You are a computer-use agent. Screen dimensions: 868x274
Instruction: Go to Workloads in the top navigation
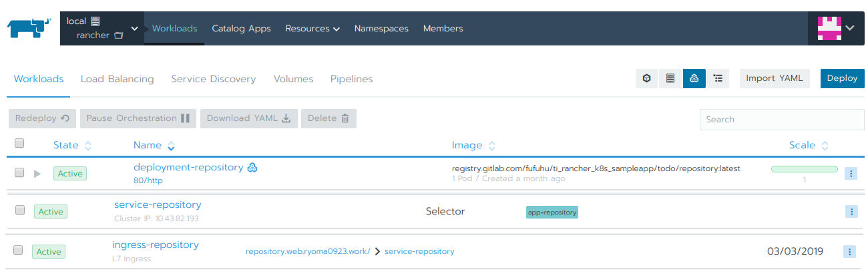click(x=175, y=29)
